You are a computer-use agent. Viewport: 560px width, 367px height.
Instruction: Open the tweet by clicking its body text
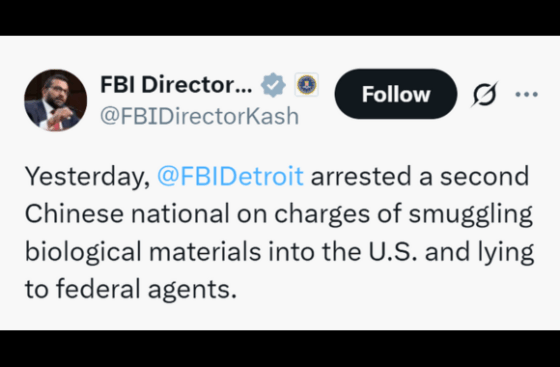point(279,232)
